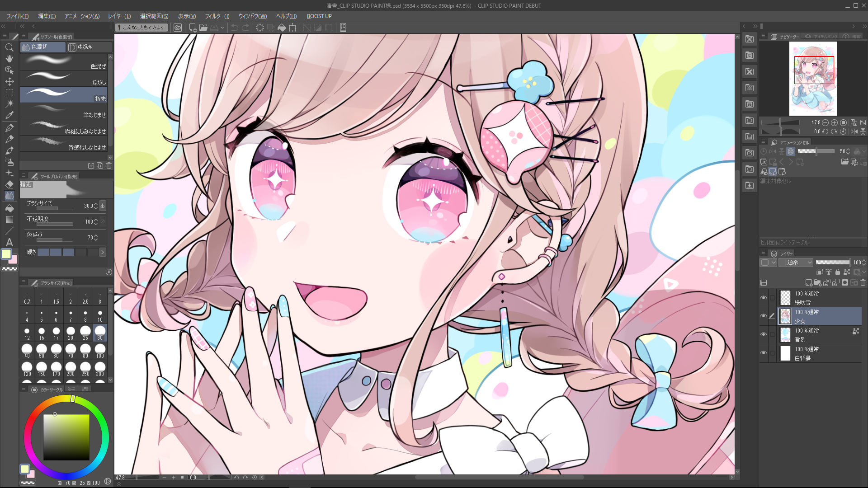Viewport: 868px width, 488px height.
Task: Select the Hand move tool
Action: click(9, 59)
